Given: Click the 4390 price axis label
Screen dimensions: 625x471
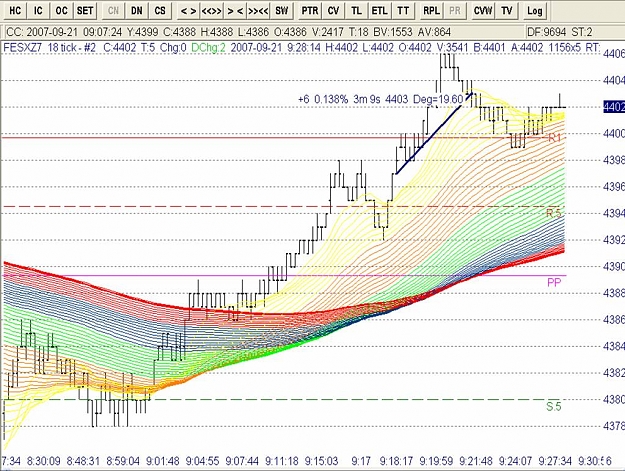Looking at the screenshot, I should point(614,266).
